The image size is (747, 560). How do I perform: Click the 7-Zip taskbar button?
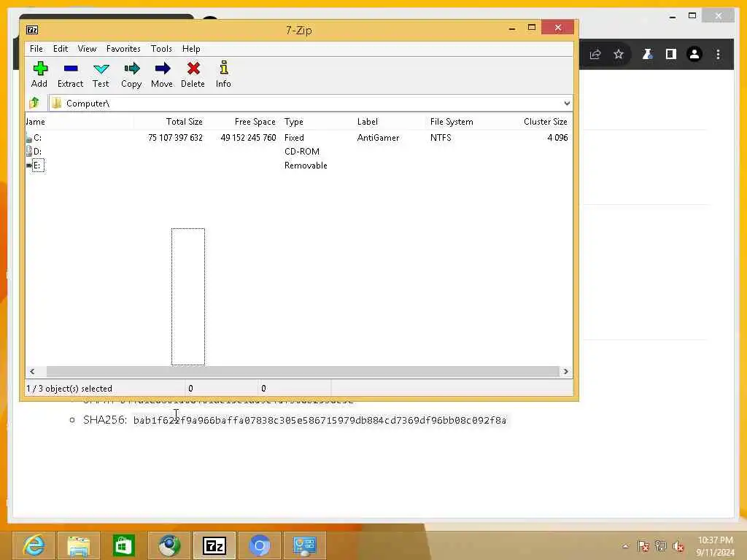click(x=214, y=545)
